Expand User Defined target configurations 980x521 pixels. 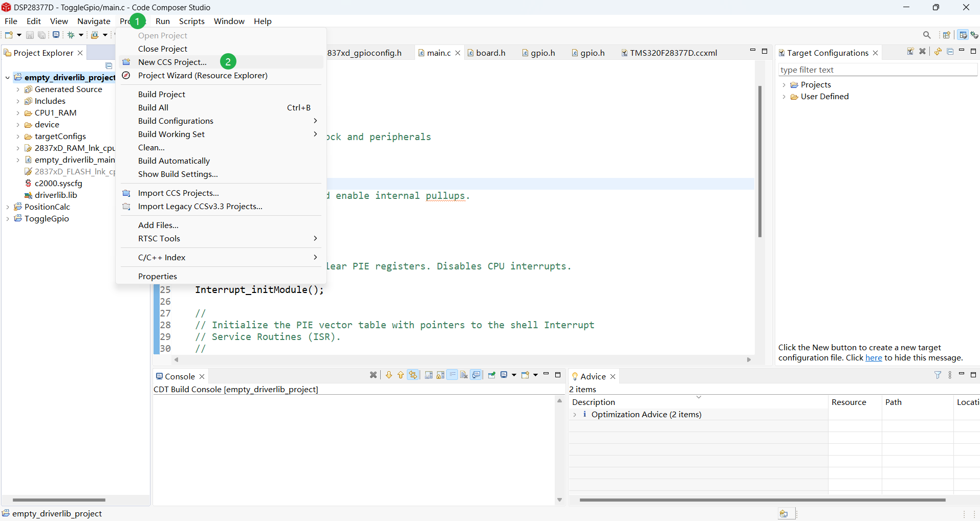pos(784,97)
